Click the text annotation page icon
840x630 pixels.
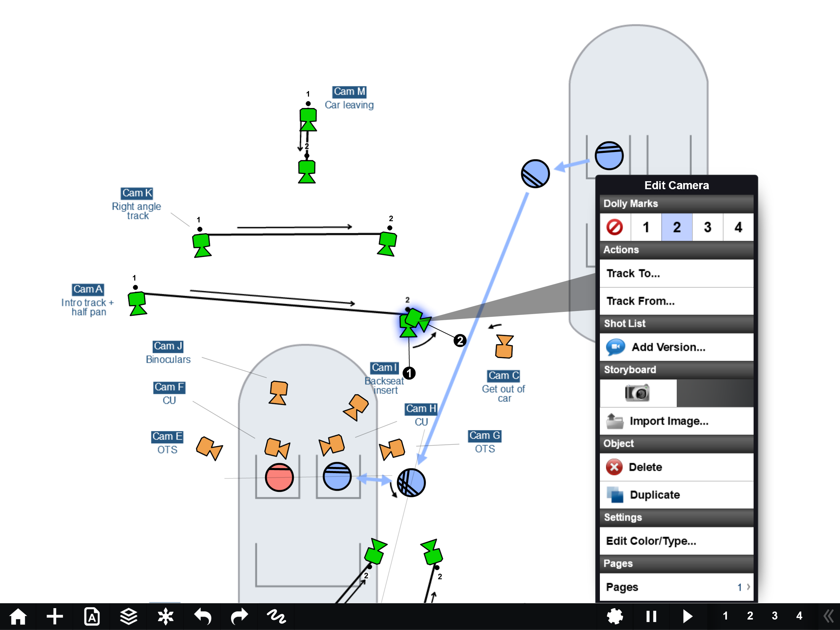[92, 616]
